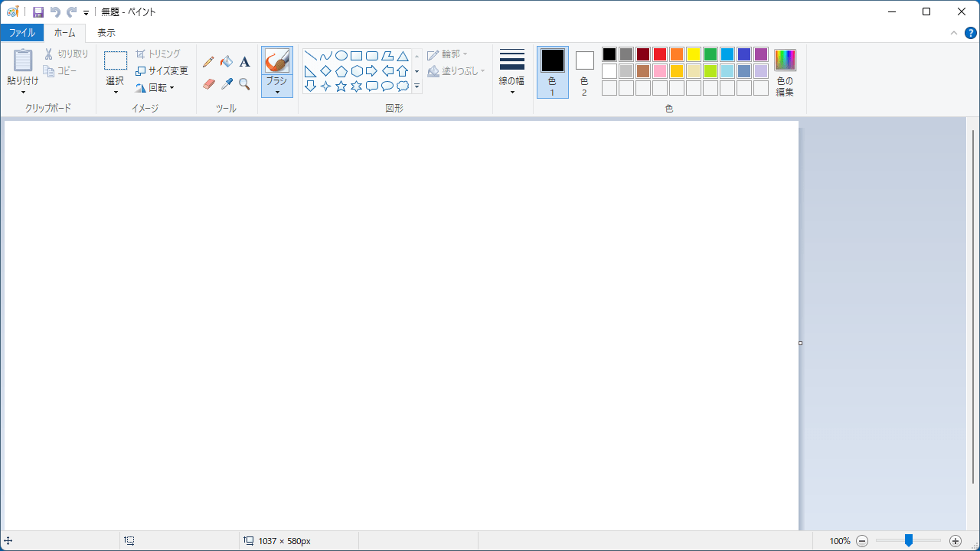The image size is (980, 551).
Task: Activate Color 1 foreground selector
Action: pos(553,73)
